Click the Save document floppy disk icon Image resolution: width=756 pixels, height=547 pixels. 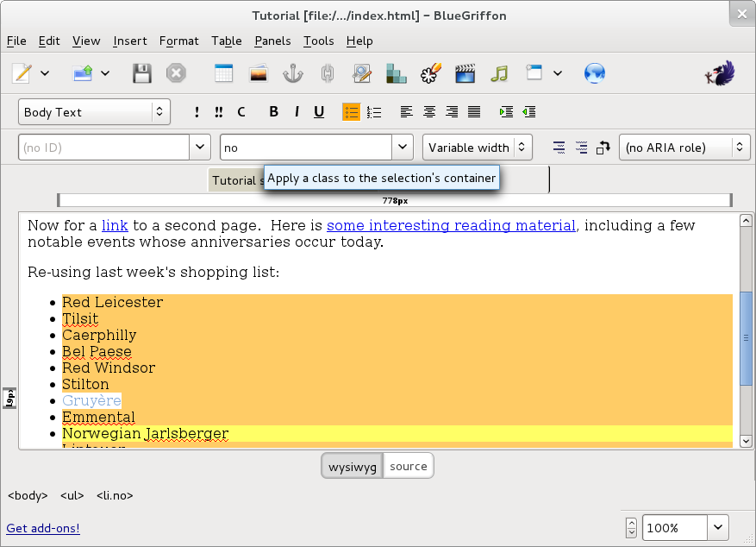click(142, 73)
